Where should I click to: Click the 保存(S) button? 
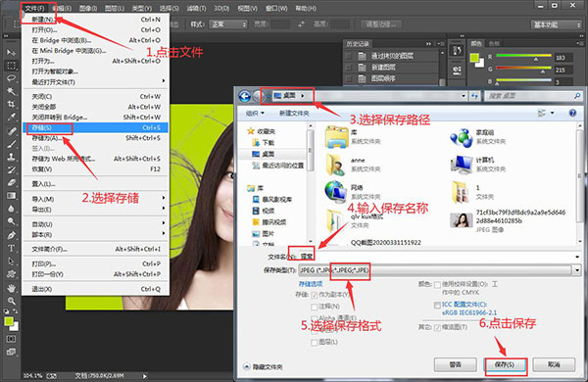click(x=505, y=364)
